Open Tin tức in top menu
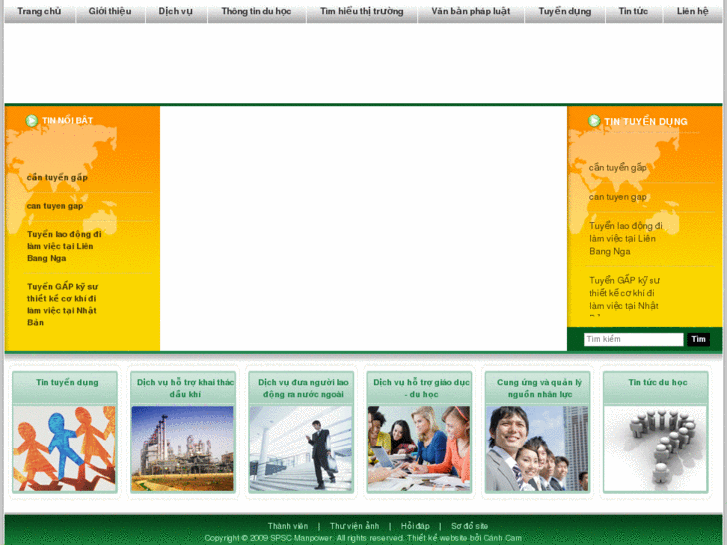 pyautogui.click(x=633, y=11)
